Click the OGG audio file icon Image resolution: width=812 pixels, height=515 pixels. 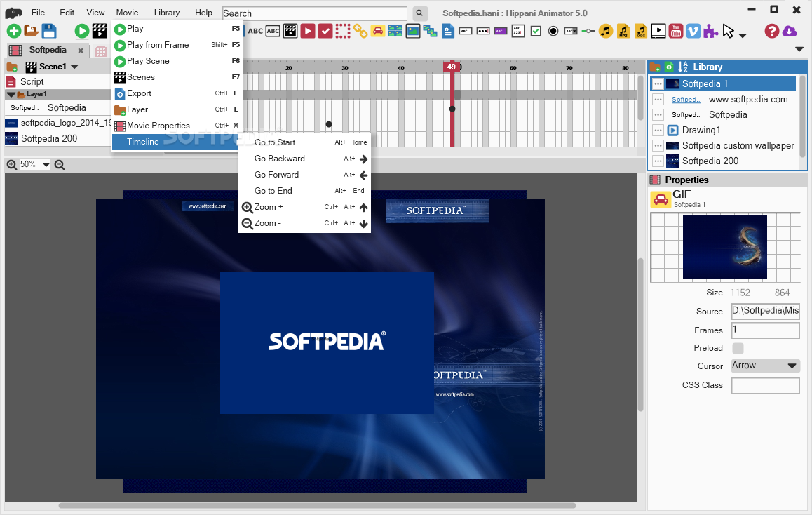pos(641,31)
